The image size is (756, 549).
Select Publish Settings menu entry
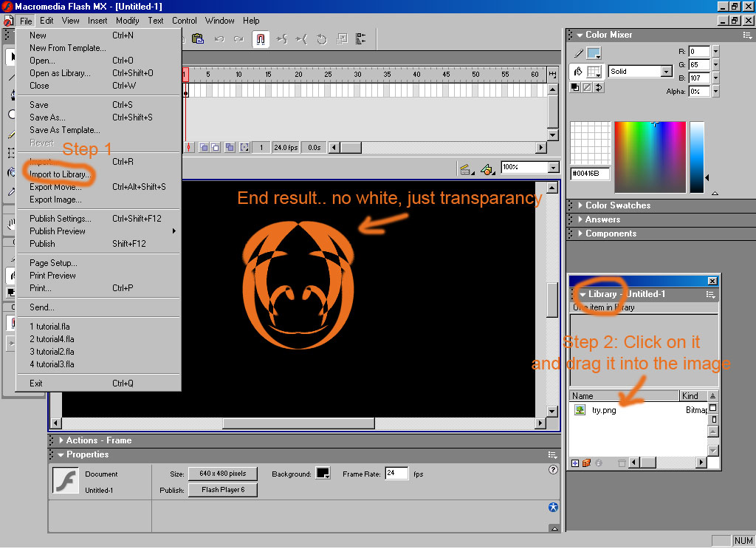click(61, 219)
